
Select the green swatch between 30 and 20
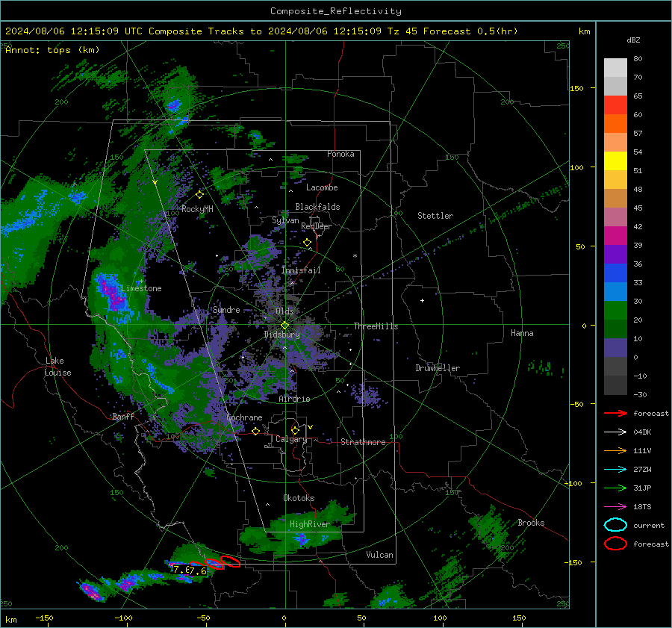tap(615, 311)
